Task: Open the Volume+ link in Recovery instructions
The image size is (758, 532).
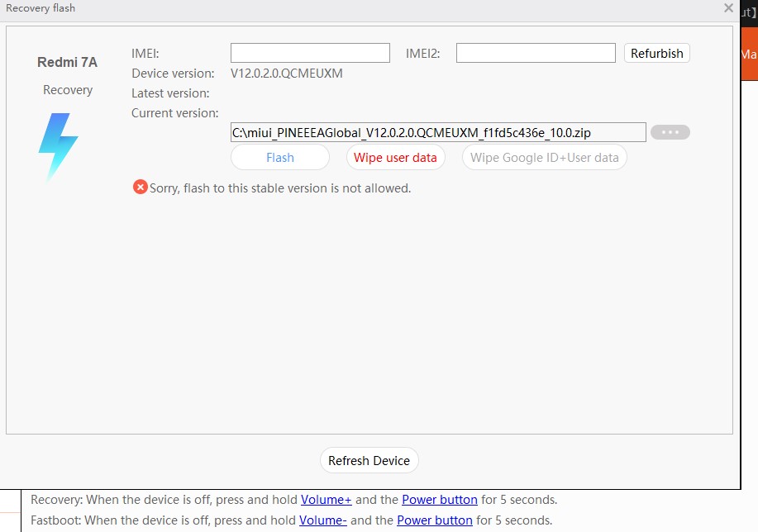Action: [x=326, y=500]
